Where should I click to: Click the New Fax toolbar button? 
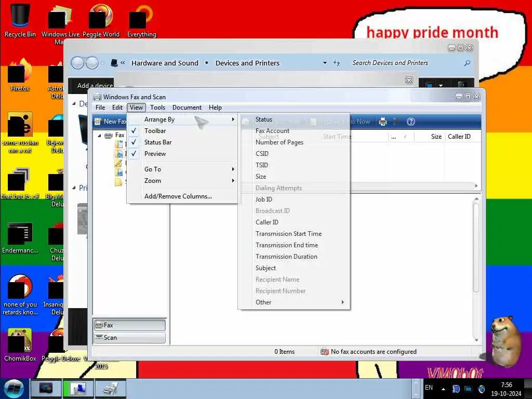tap(111, 122)
